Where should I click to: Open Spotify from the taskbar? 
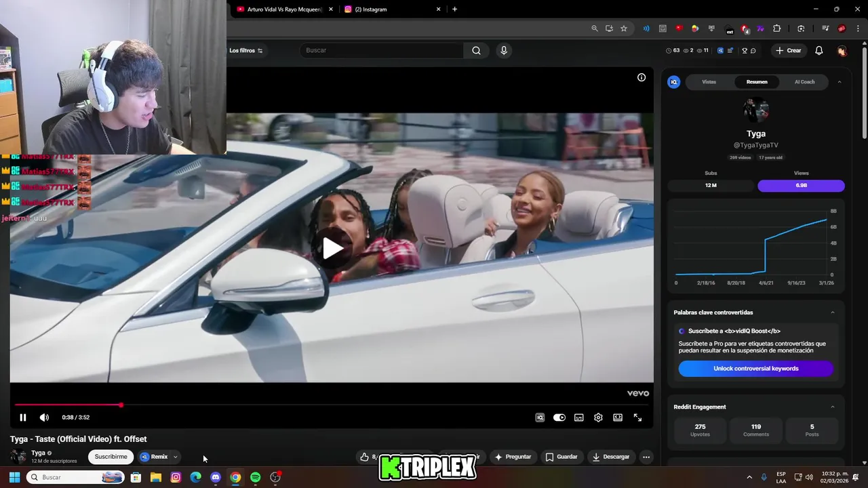(255, 477)
